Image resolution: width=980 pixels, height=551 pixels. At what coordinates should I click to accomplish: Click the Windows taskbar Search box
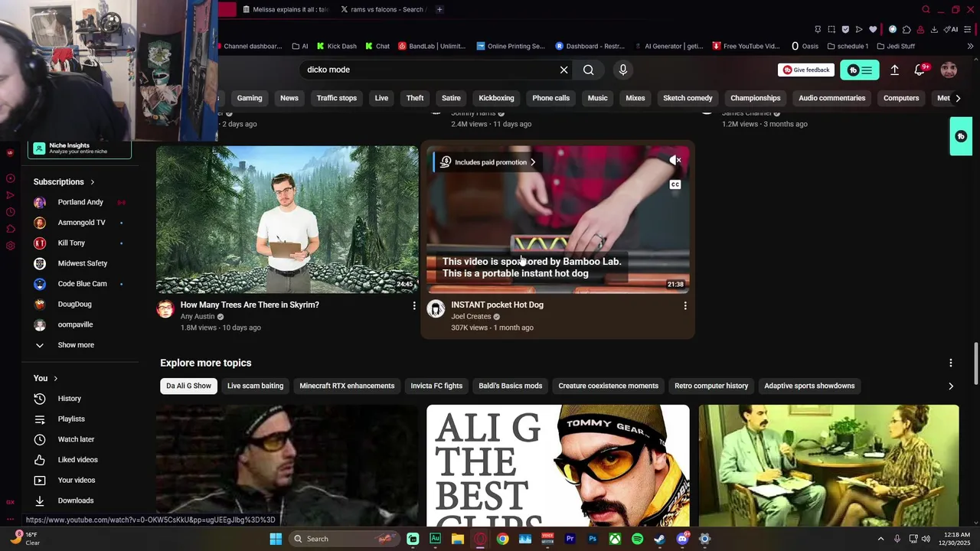coord(346,539)
